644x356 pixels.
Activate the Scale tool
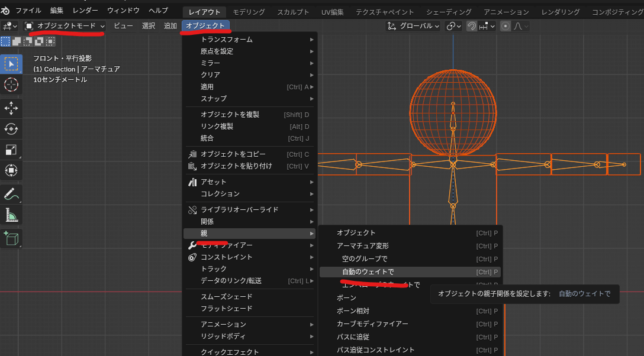point(11,150)
